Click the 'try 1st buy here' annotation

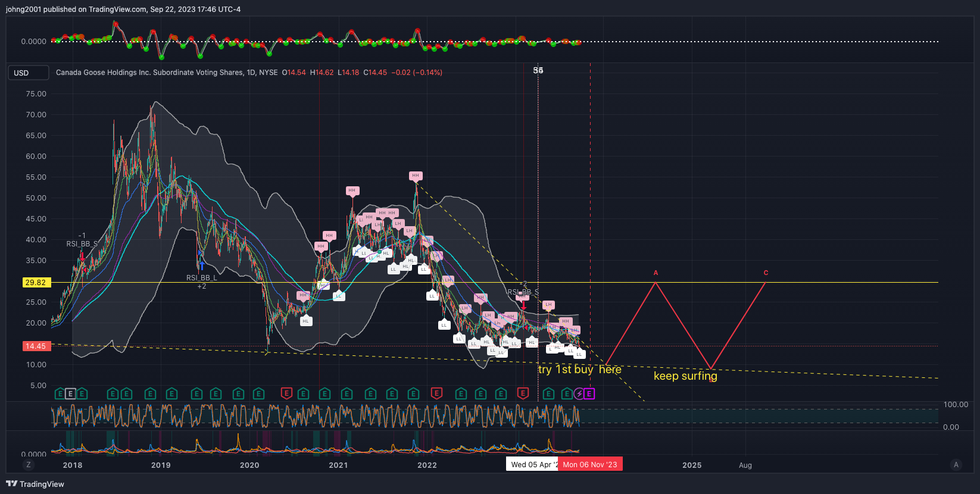(579, 370)
